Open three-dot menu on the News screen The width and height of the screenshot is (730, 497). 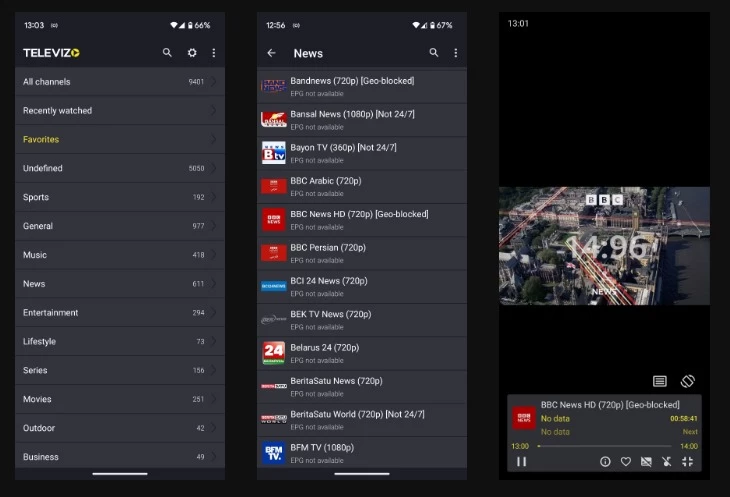(456, 53)
